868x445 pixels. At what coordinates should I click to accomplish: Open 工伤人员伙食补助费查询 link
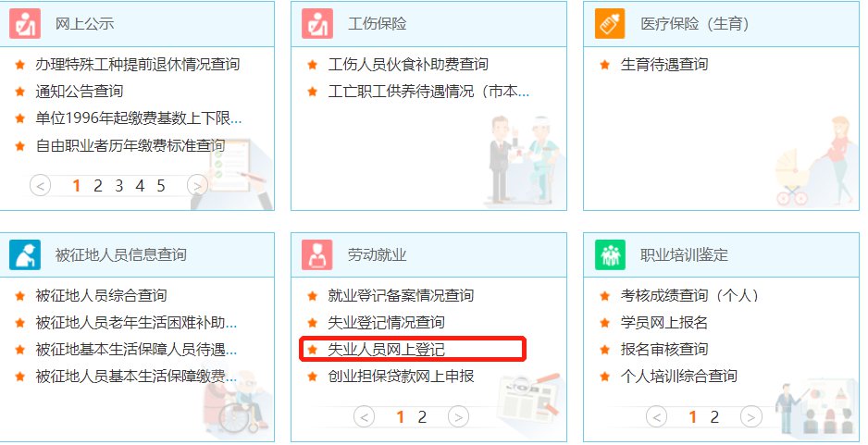[408, 64]
